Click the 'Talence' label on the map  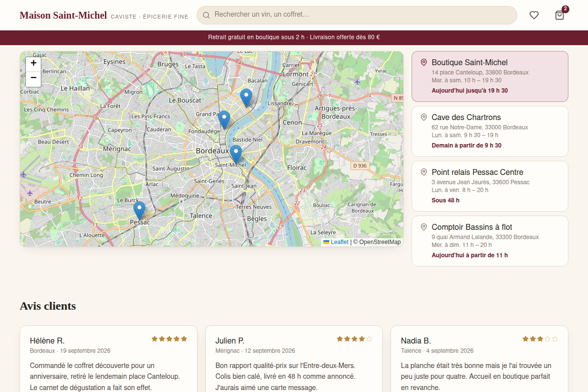pos(201,216)
